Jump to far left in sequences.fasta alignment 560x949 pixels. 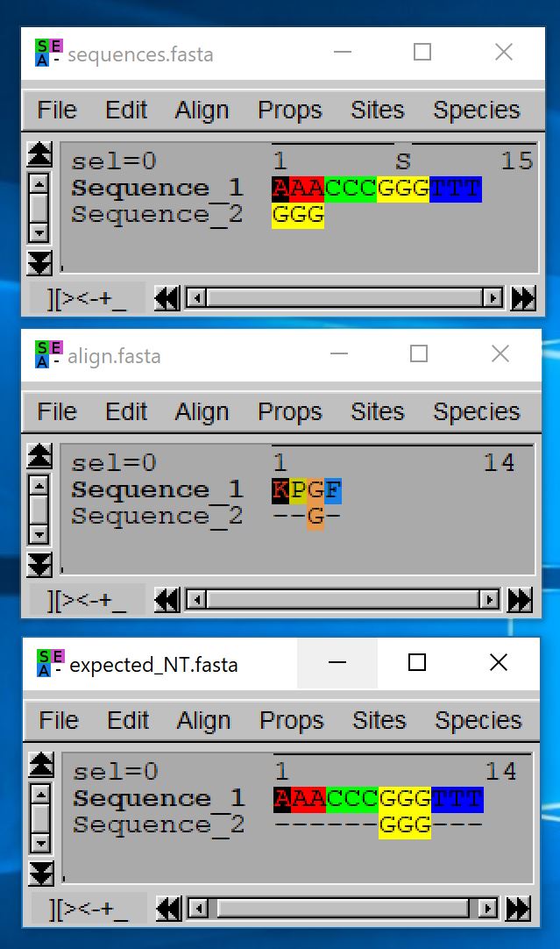tap(167, 298)
